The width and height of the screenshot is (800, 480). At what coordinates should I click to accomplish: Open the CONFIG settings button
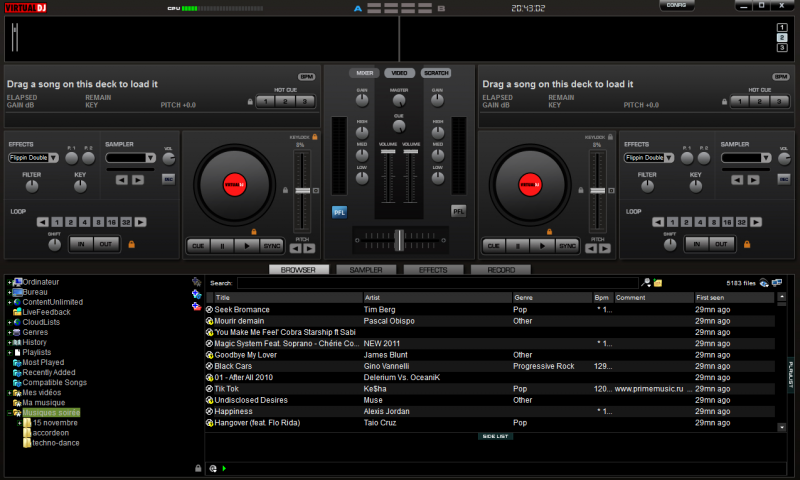(x=677, y=5)
